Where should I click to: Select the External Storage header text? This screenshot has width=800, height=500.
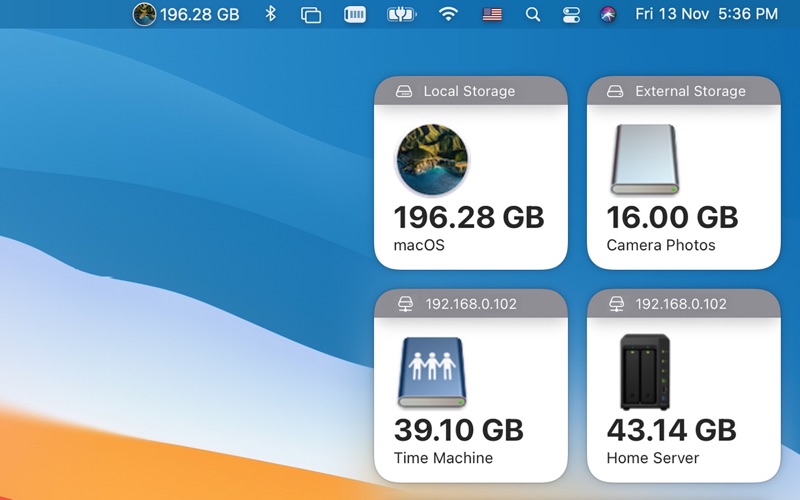pyautogui.click(x=690, y=91)
